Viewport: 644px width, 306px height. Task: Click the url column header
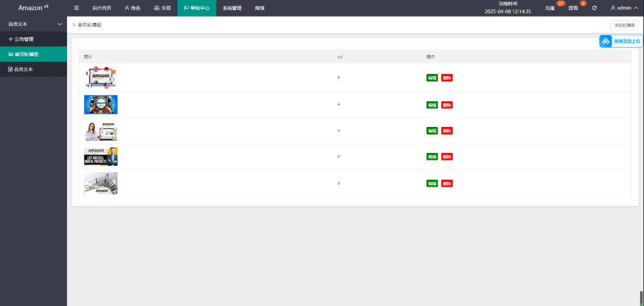(x=340, y=57)
